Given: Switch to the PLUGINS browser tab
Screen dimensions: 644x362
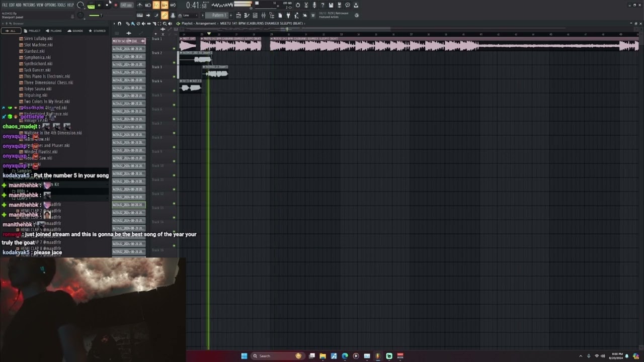Looking at the screenshot, I should [x=53, y=31].
